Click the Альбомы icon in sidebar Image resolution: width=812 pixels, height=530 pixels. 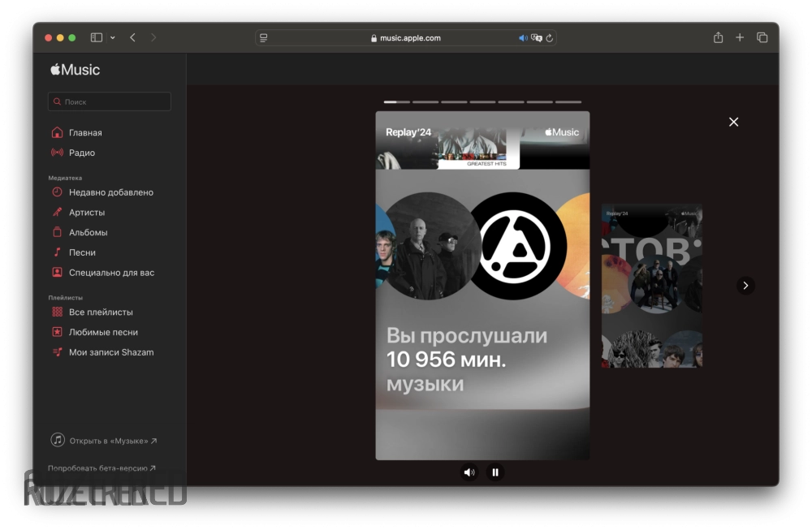(x=57, y=232)
